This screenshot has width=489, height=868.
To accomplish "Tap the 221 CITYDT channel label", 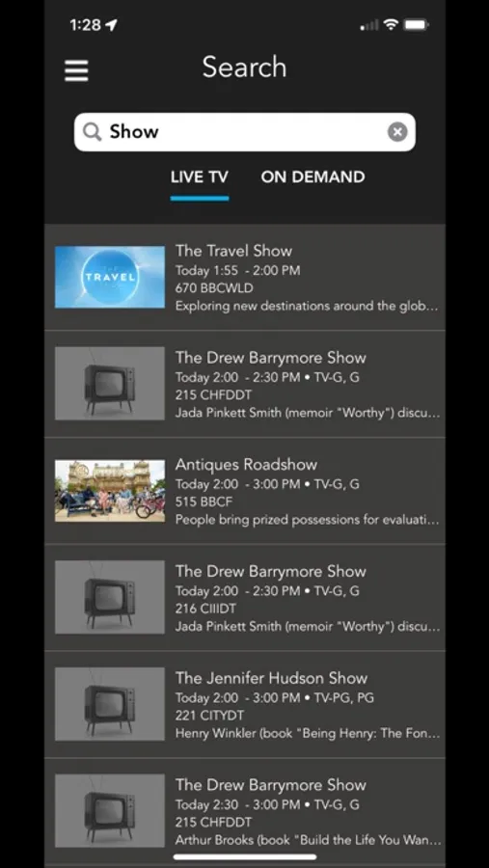I will pyautogui.click(x=209, y=716).
